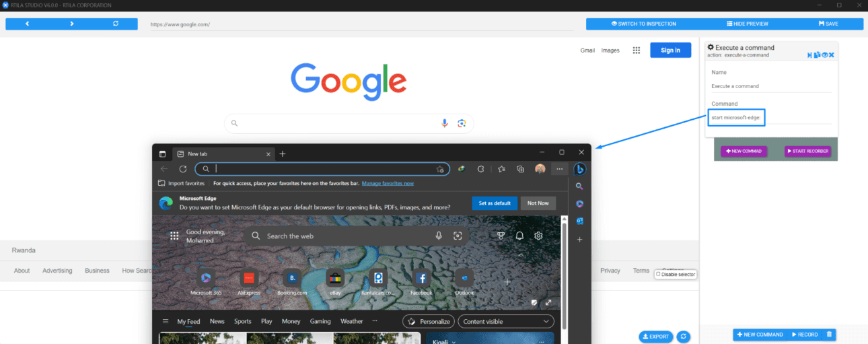Open another tab with Edge's plus button

click(283, 153)
